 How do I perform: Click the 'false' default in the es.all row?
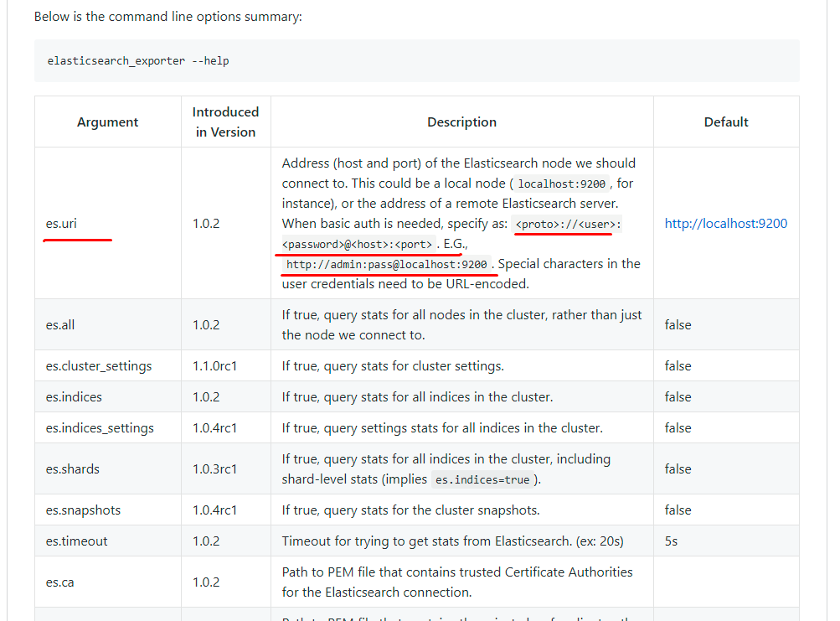pos(678,325)
